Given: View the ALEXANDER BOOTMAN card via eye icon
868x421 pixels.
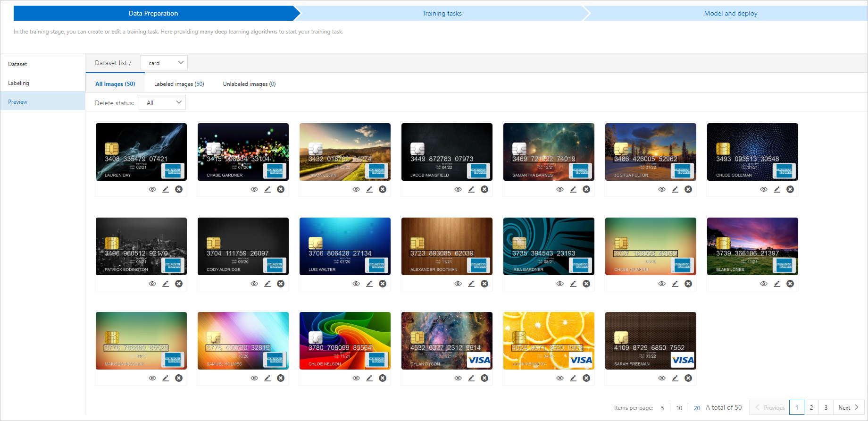Looking at the screenshot, I should [x=458, y=284].
